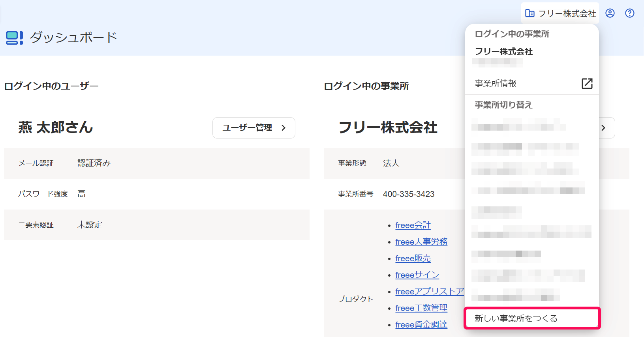644x337 pixels.
Task: Click the 事業所切り替え section label
Action: coord(503,105)
